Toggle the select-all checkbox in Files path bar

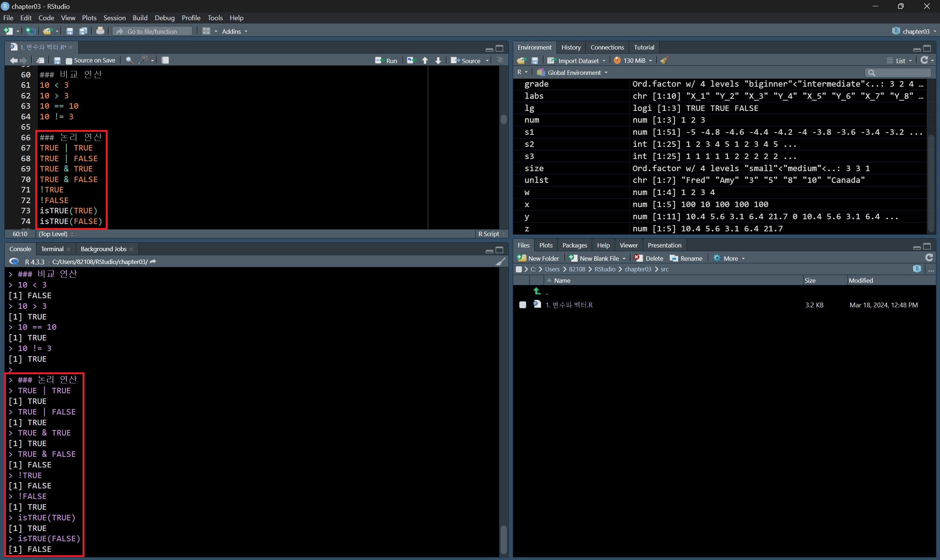(x=519, y=269)
